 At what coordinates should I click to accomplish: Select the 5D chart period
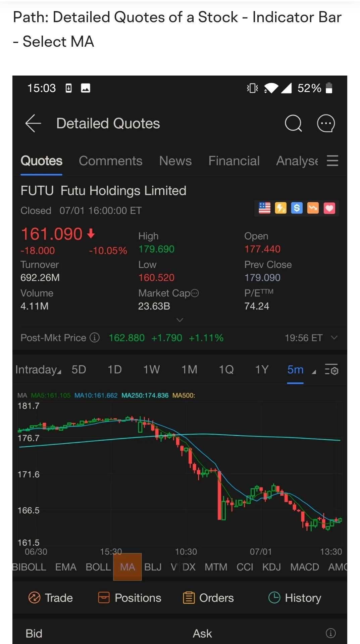[x=79, y=370]
